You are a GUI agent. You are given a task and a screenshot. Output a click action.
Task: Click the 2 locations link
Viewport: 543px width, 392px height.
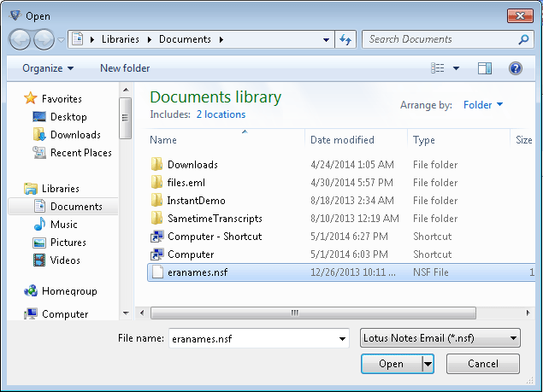221,114
